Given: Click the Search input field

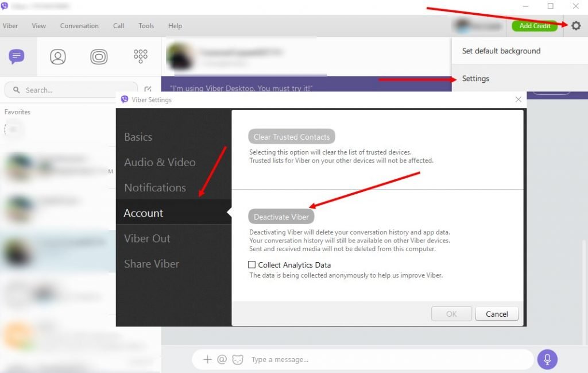Looking at the screenshot, I should (72, 90).
